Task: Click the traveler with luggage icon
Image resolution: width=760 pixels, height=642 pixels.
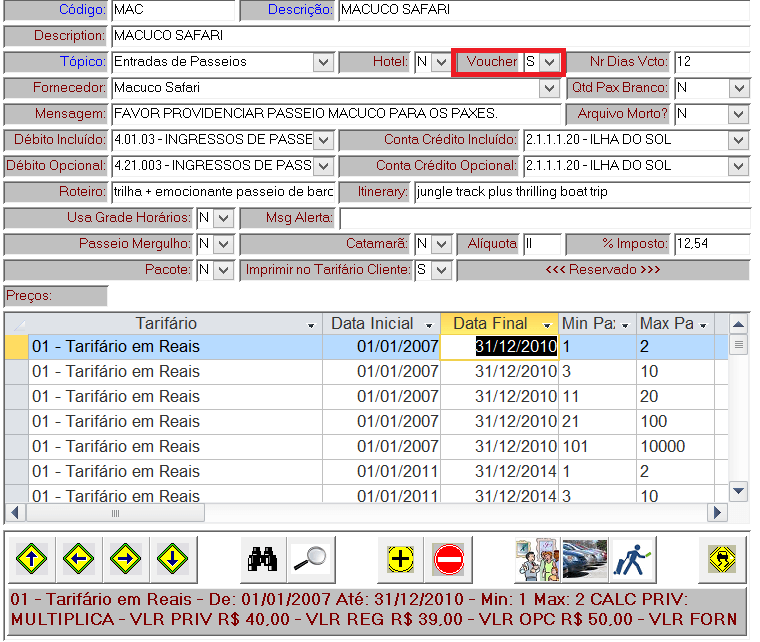Action: pyautogui.click(x=630, y=559)
